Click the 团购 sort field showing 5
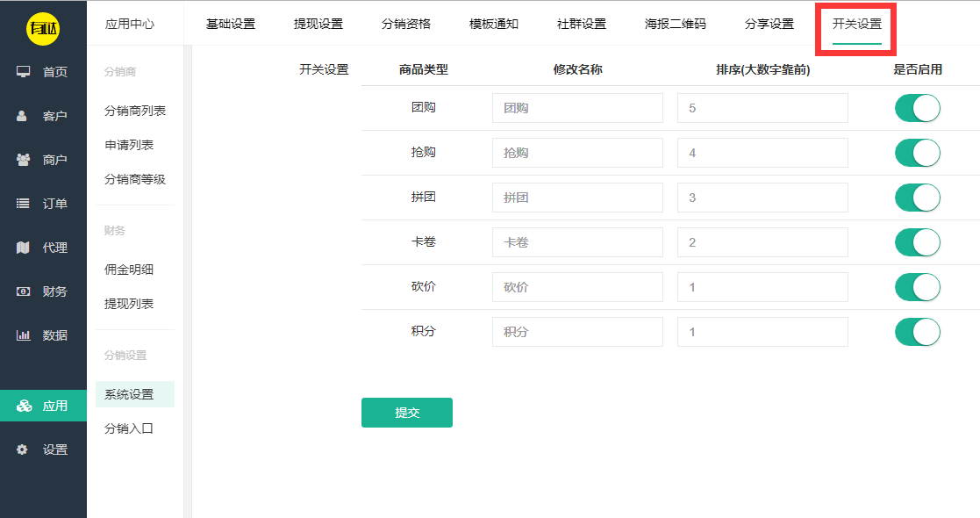 [x=762, y=108]
